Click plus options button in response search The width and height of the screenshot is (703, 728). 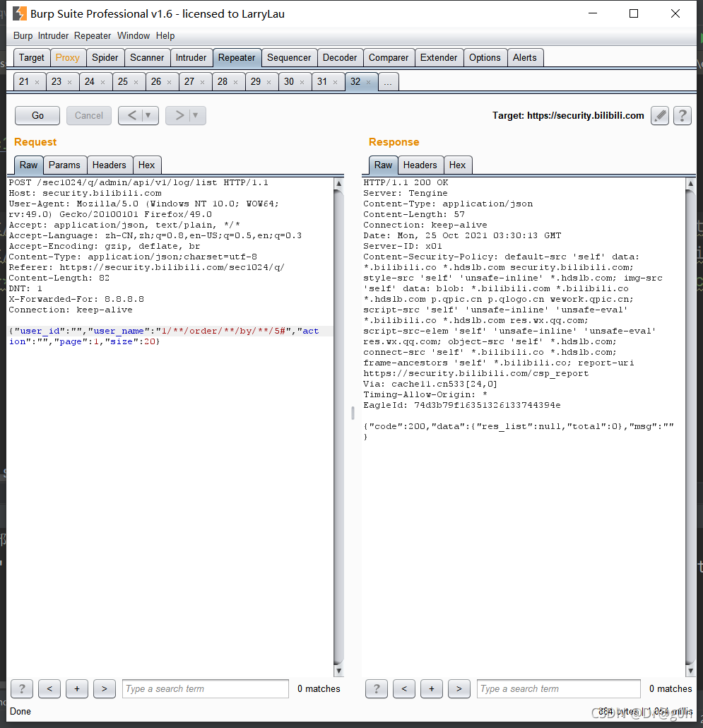pyautogui.click(x=432, y=688)
